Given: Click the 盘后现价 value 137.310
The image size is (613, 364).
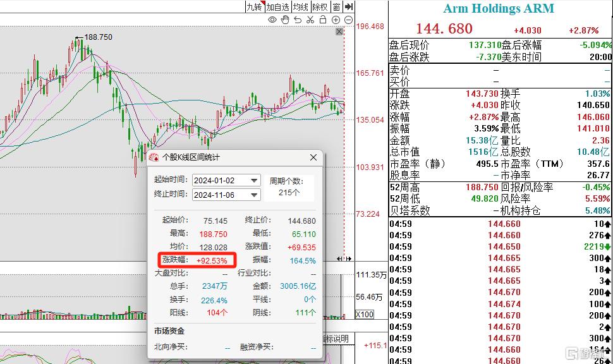Looking at the screenshot, I should point(485,45).
